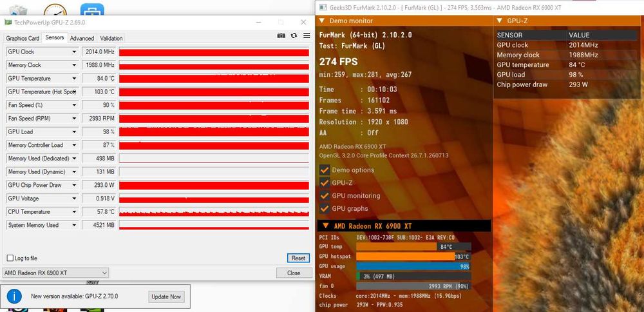This screenshot has width=644, height=312.
Task: Open the CPU Temperature sensor dropdown
Action: tap(74, 212)
